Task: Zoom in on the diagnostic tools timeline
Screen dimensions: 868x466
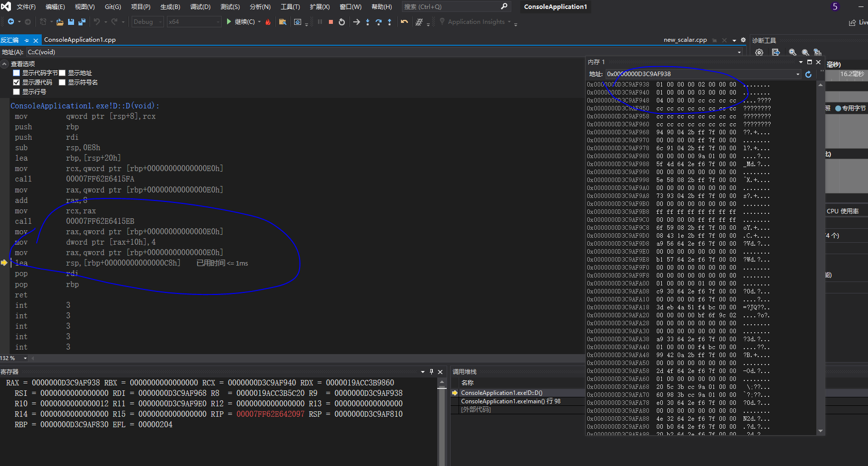Action: (792, 52)
